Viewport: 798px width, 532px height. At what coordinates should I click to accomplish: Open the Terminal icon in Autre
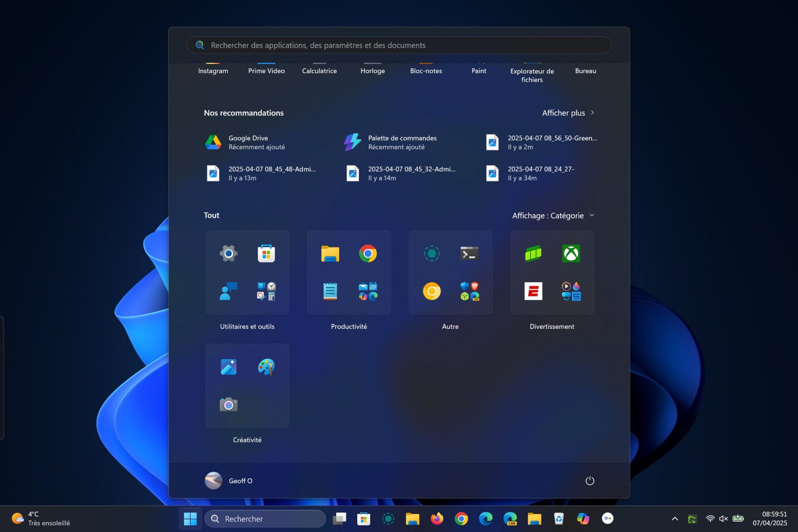(469, 253)
